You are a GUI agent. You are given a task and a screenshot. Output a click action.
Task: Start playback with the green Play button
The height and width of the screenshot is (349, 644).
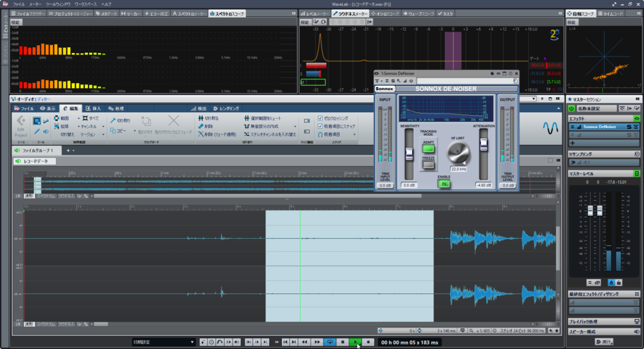pos(356,342)
